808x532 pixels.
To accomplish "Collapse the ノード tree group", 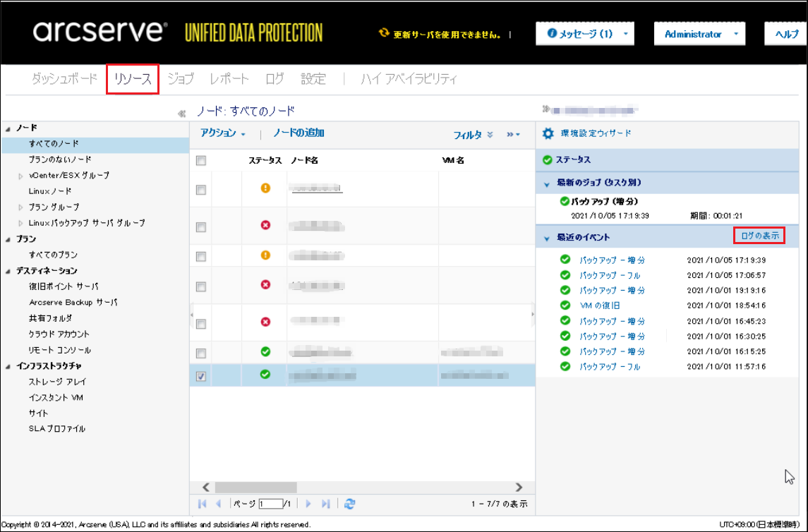I will point(8,128).
